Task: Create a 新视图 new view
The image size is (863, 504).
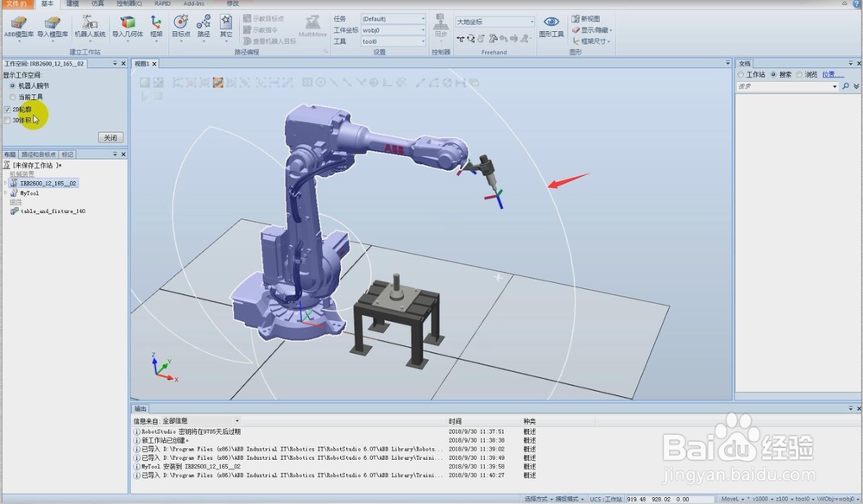Action: [x=586, y=19]
